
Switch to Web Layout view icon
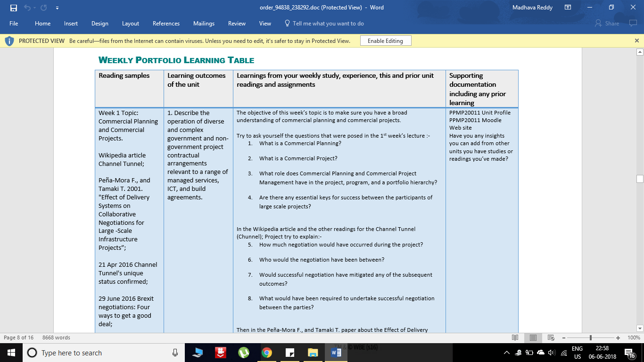pos(551,337)
